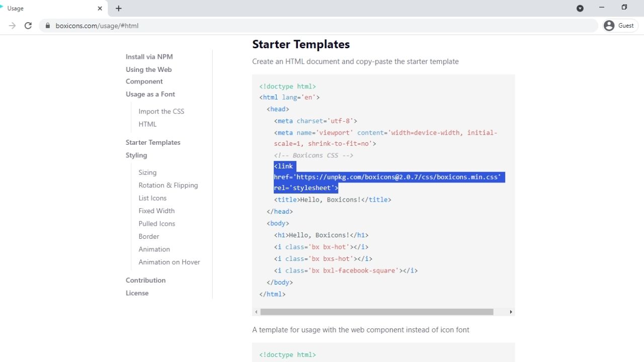Reload the page with the refresh icon
644x362 pixels.
[x=28, y=26]
